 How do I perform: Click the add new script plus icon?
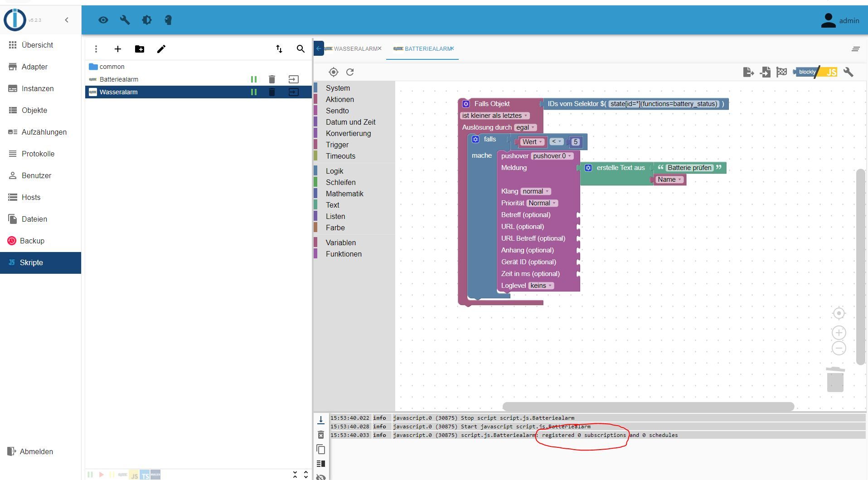118,49
